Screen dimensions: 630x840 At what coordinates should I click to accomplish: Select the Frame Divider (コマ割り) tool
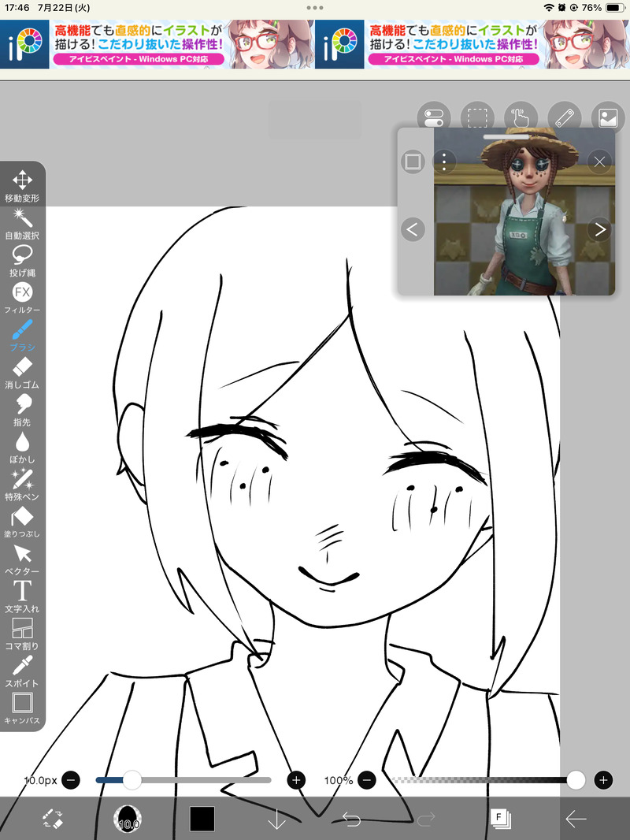click(22, 634)
